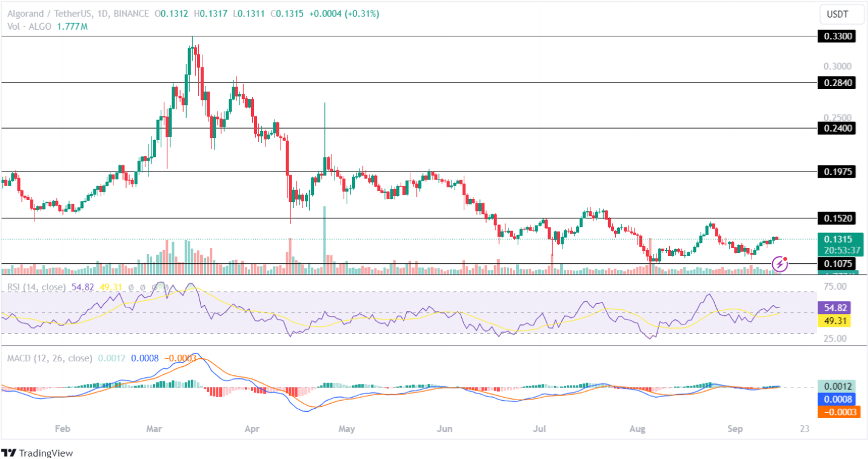Click the 0.1975 horizontal line price label
The width and height of the screenshot is (868, 459).
836,172
